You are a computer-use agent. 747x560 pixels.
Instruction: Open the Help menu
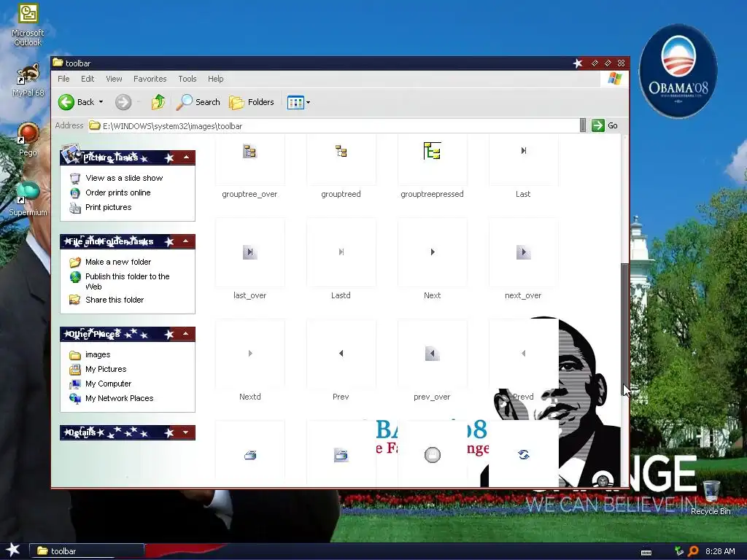pyautogui.click(x=215, y=79)
